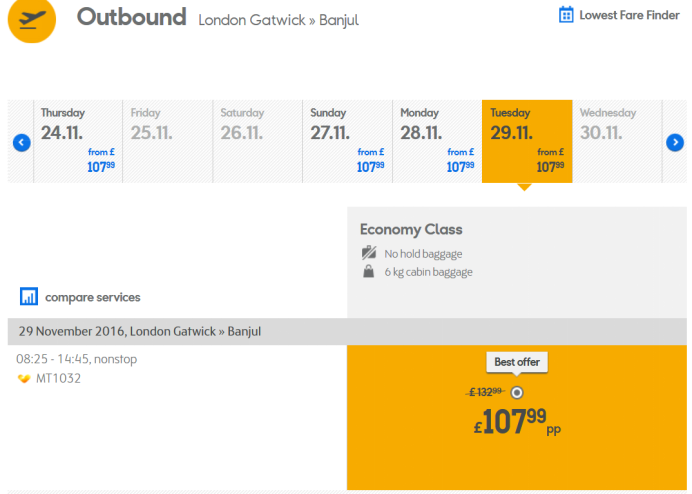Click the 6 kg cabin baggage icon

click(x=368, y=271)
